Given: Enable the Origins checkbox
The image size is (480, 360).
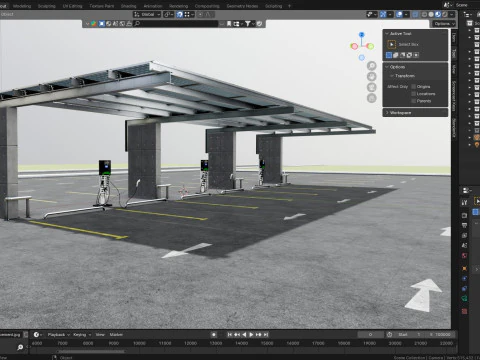Looking at the screenshot, I should [414, 87].
